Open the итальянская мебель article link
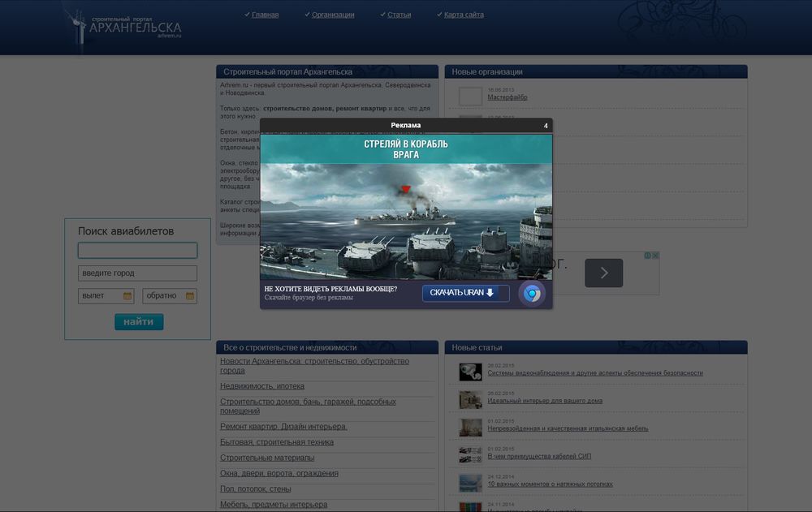Viewport: 812px width, 512px height. coord(568,428)
